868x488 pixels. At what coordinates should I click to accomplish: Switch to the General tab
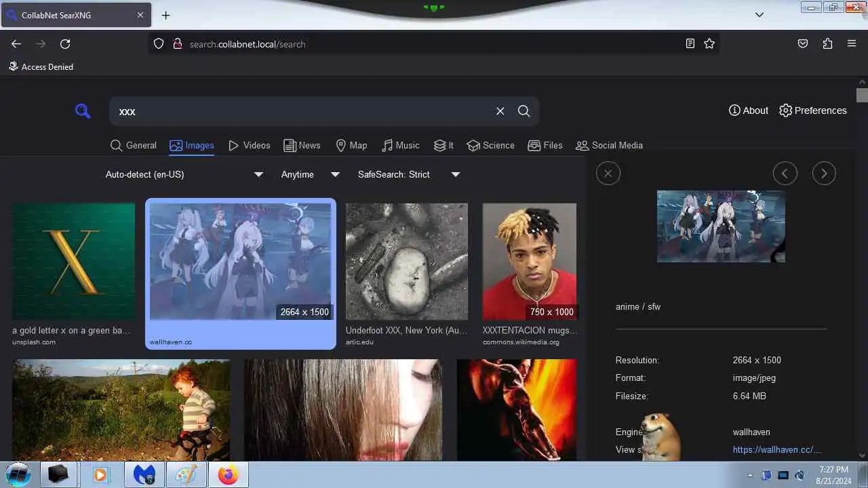pos(134,145)
